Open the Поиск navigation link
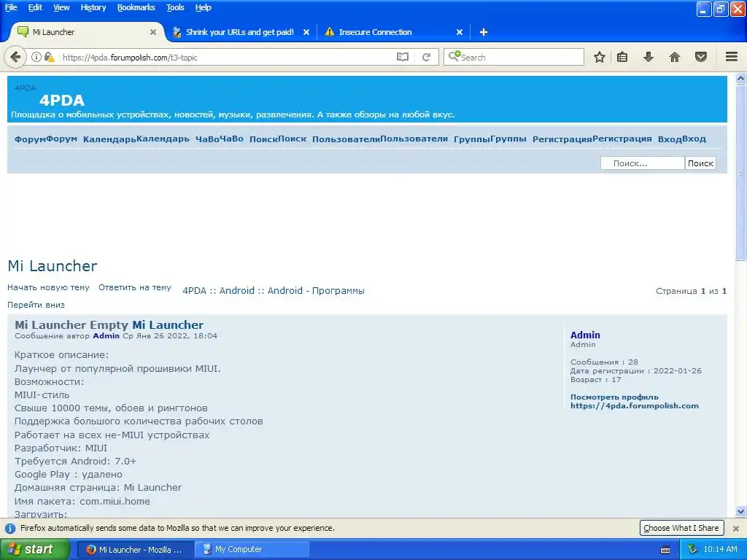This screenshot has width=747, height=560. click(278, 139)
